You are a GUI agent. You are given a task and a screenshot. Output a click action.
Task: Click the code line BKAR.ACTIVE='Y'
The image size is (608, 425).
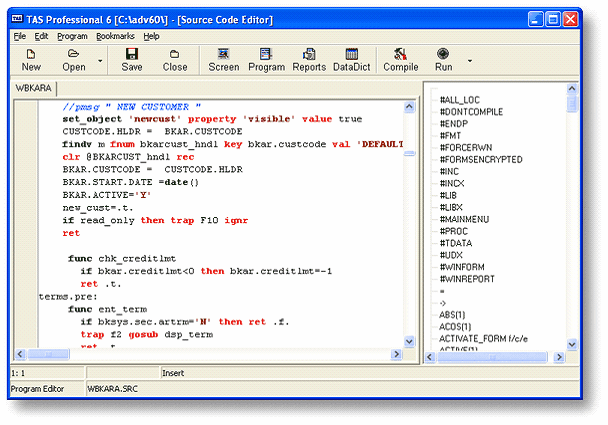pos(107,195)
